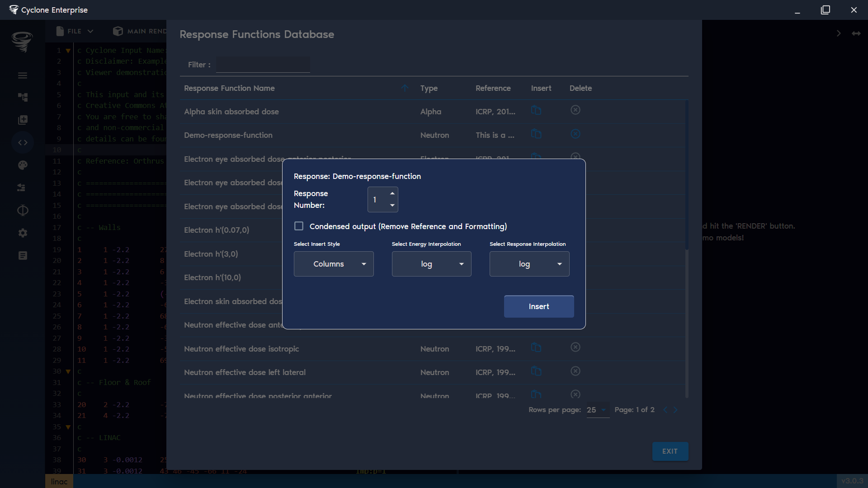
Task: Switch to the MAIN RENDER tab
Action: click(x=139, y=31)
